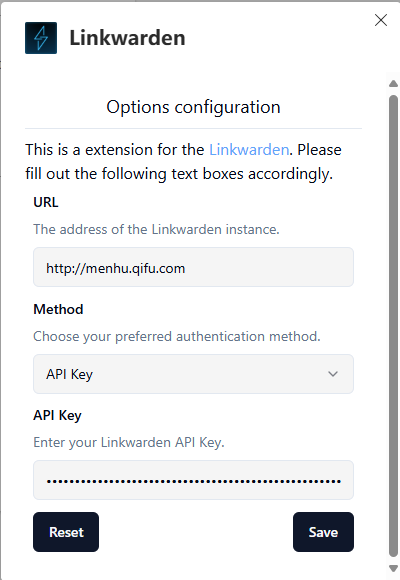
Task: Click the bold 'API Key' field label
Action: click(x=57, y=415)
